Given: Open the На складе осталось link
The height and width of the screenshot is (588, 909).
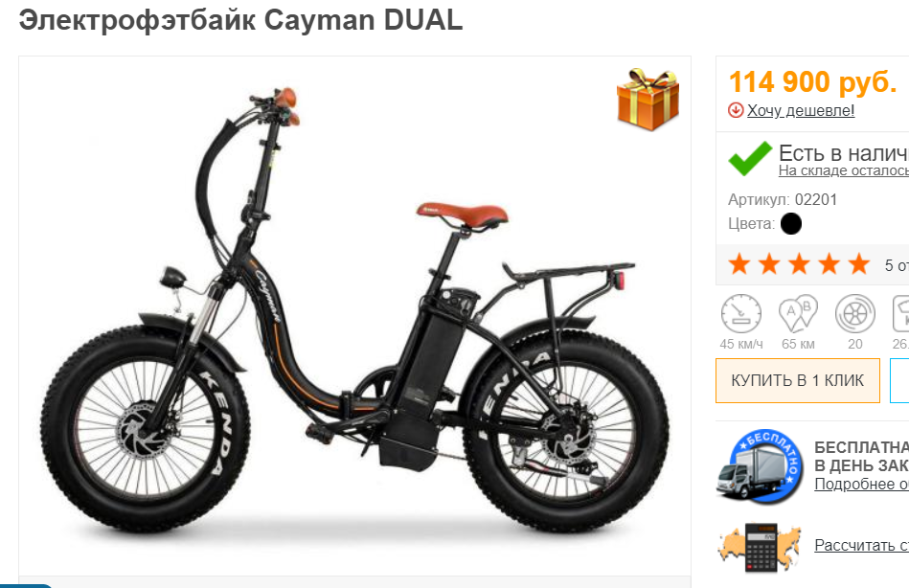Looking at the screenshot, I should click(844, 170).
